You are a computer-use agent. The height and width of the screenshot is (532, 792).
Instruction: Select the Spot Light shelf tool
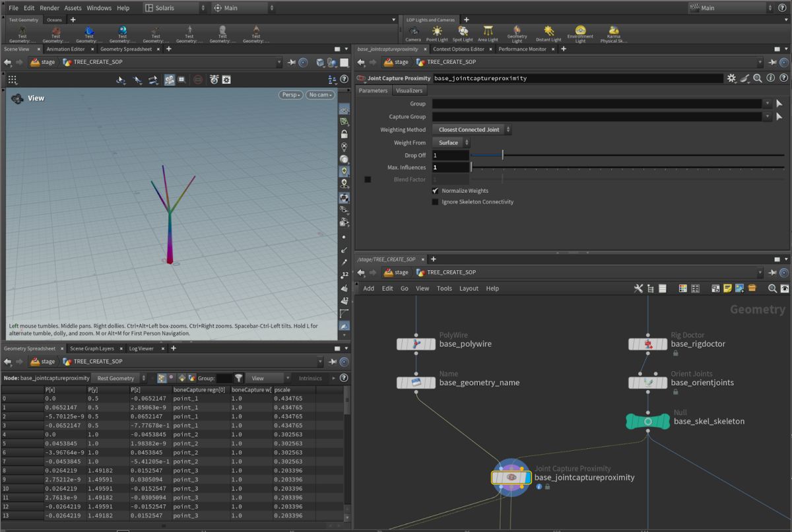pos(463,32)
